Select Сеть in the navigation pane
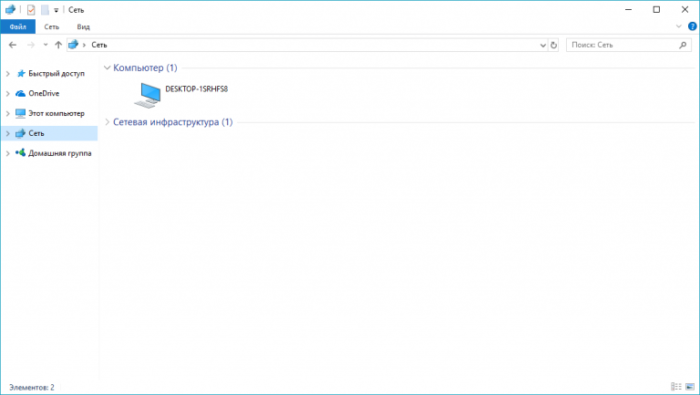This screenshot has height=395, width=700. point(36,133)
